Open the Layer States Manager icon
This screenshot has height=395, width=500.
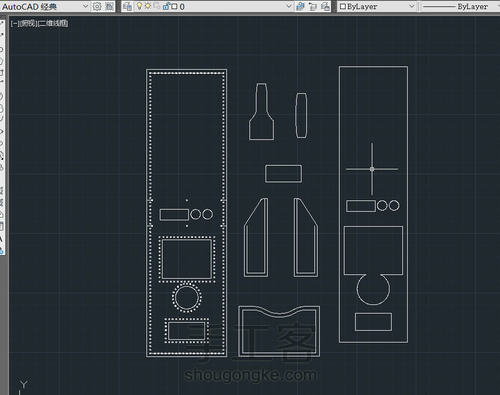pos(325,6)
